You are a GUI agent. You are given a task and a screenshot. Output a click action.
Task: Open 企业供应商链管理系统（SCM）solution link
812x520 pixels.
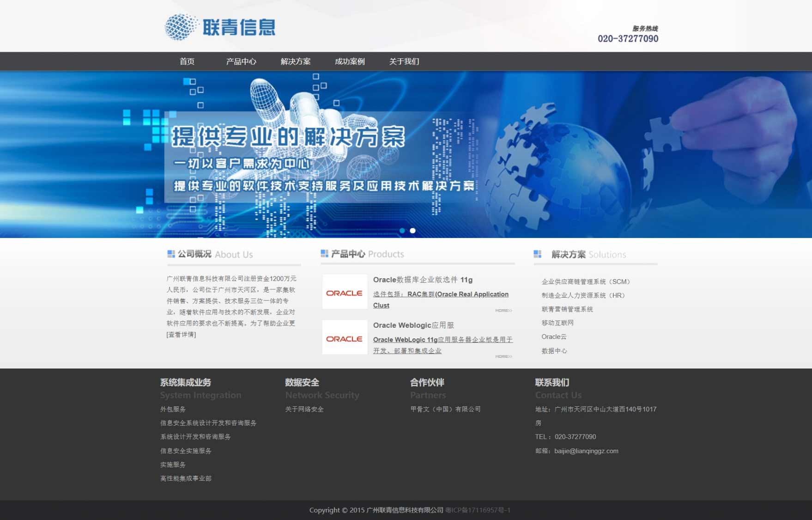tap(586, 281)
